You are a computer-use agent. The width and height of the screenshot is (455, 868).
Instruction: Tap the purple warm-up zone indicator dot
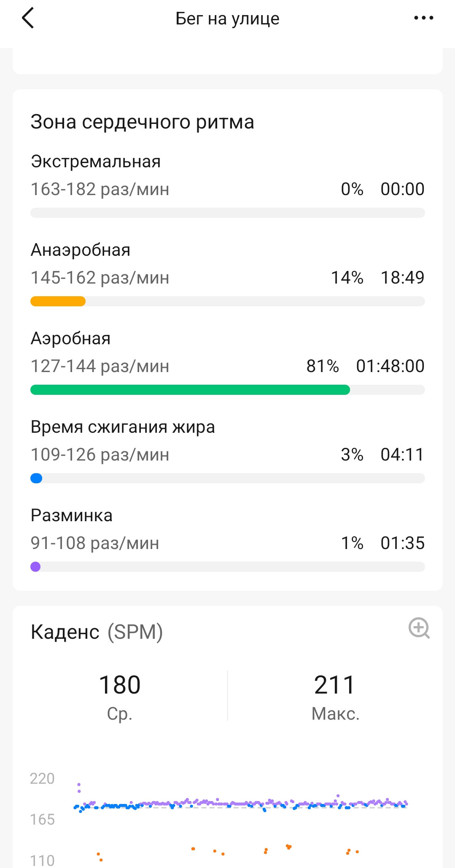coord(35,567)
